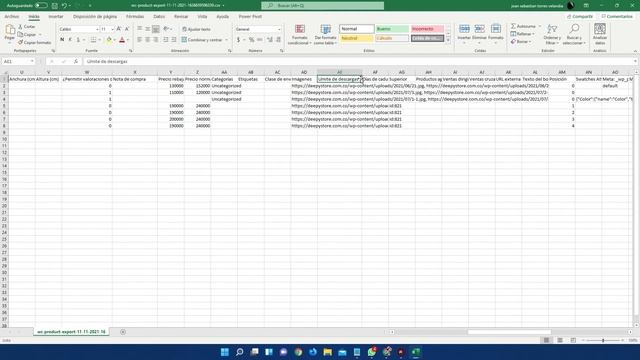Expand the cell styles gallery arrow
Viewport: 640px width, 360px height.
(x=448, y=40)
